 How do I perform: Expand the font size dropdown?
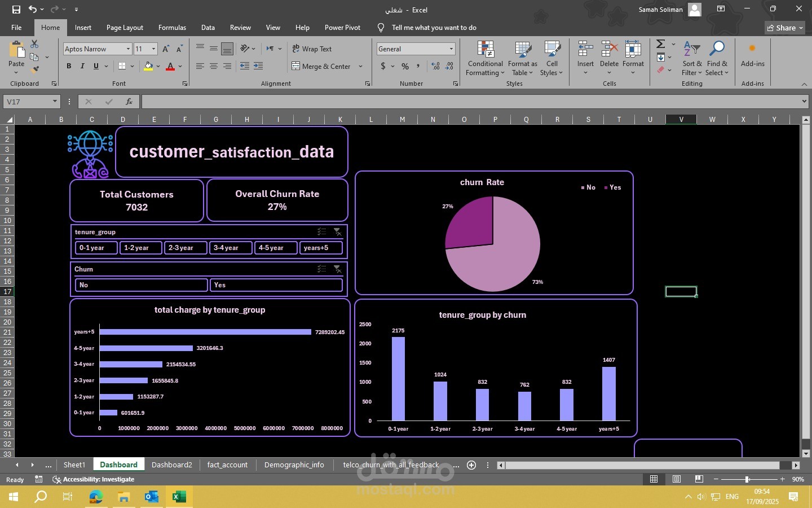click(x=153, y=49)
